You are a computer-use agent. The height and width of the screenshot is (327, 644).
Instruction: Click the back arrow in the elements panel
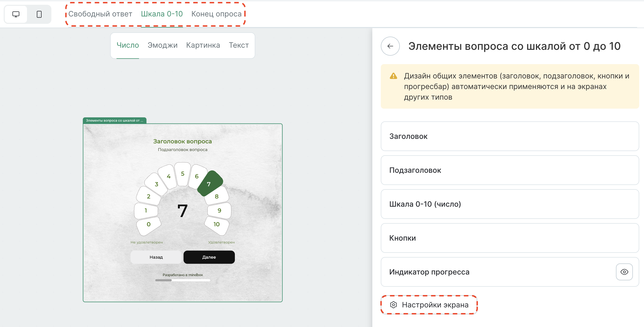tap(390, 46)
